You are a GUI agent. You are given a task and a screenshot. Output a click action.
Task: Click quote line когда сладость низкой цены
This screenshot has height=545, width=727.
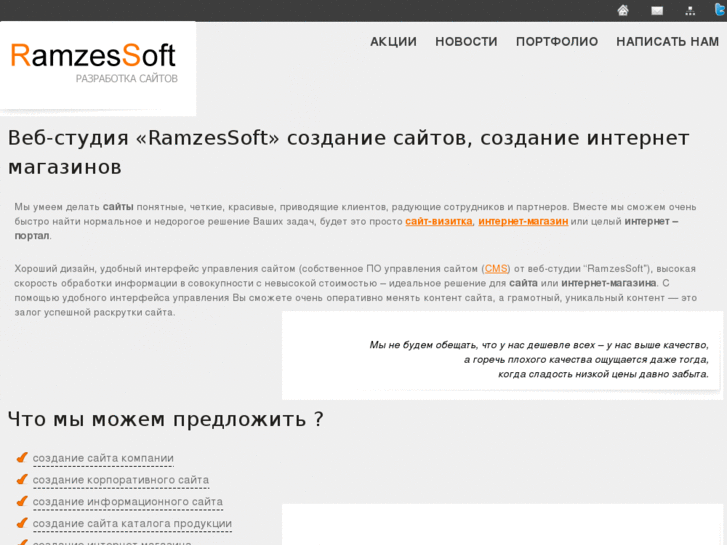[603, 374]
